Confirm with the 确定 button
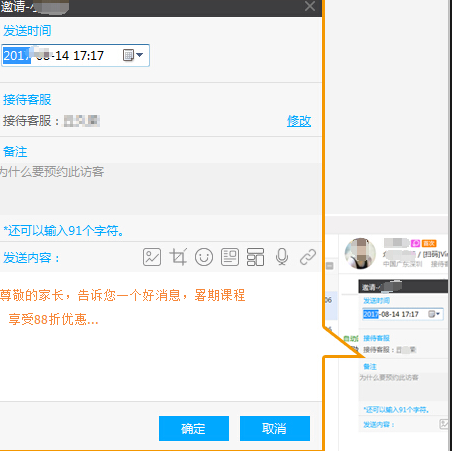452x451 pixels. 194,428
